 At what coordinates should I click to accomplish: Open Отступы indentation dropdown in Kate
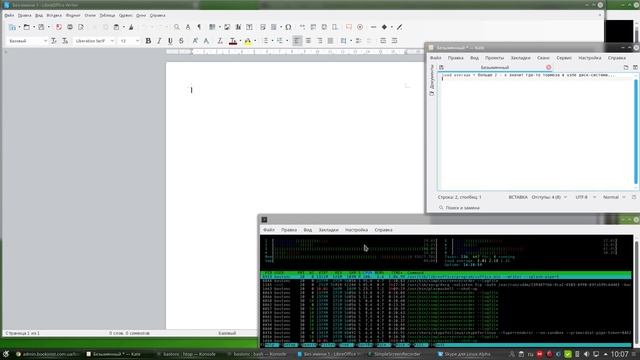[549, 197]
